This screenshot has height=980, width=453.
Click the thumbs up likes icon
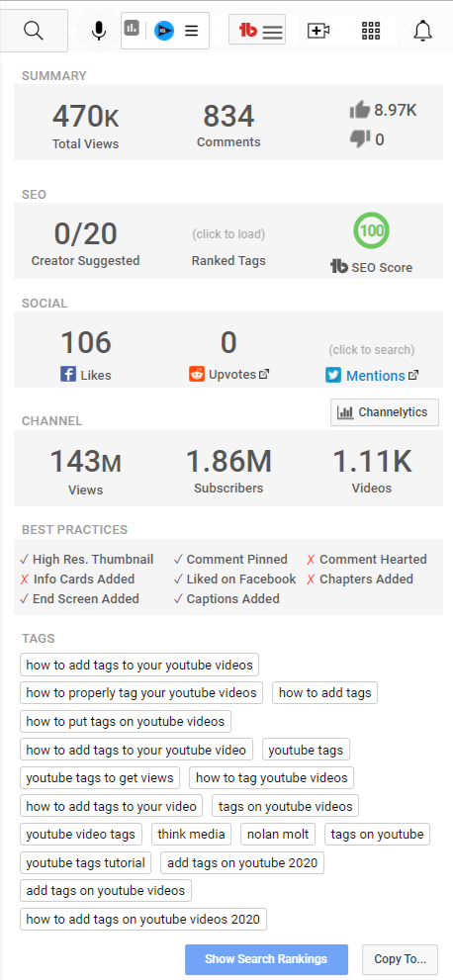(360, 111)
